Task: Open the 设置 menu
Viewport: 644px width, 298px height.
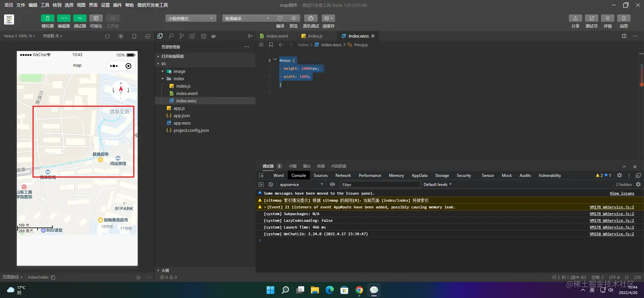Action: tap(105, 5)
